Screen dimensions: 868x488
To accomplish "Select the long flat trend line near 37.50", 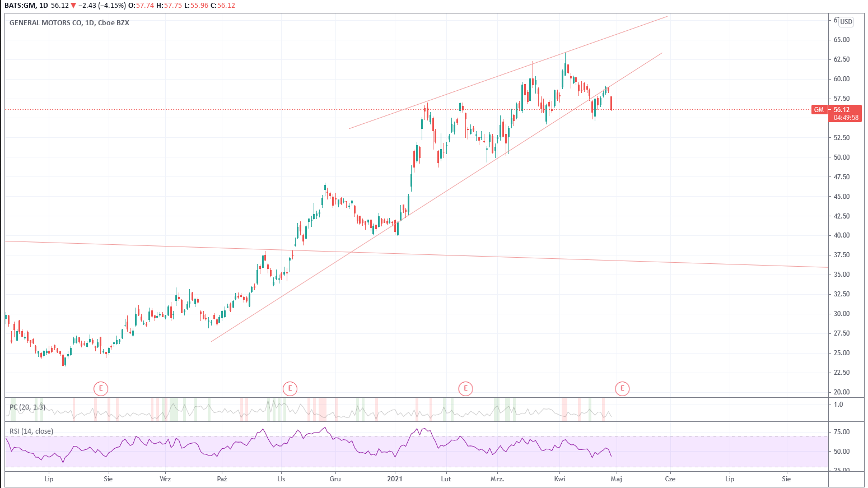I will 560,258.
